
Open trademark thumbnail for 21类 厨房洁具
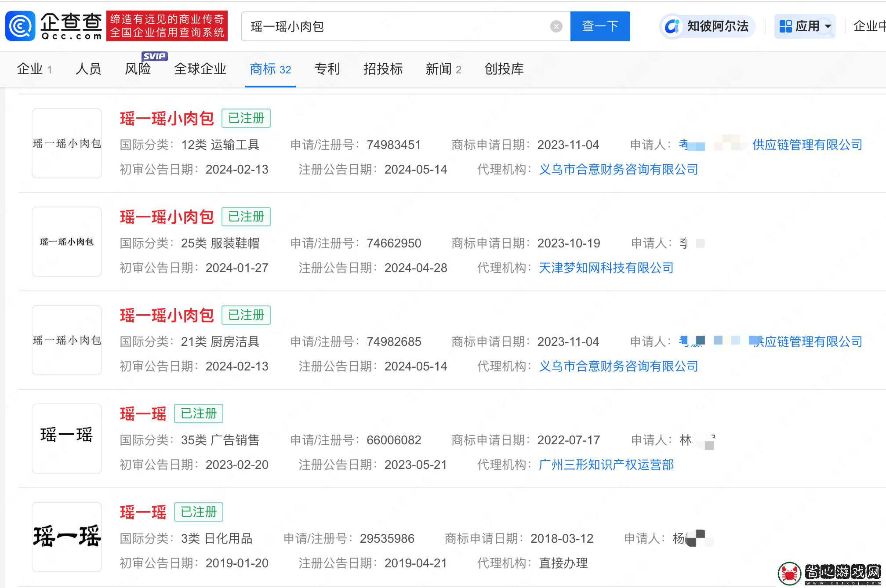point(67,340)
